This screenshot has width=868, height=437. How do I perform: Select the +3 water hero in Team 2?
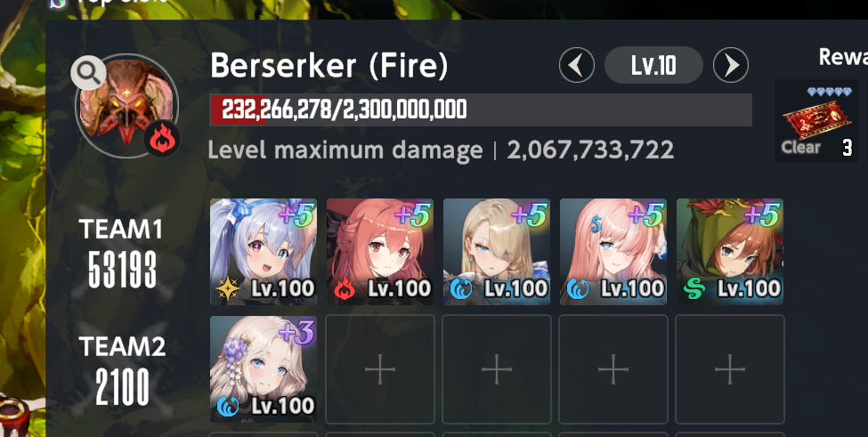click(264, 369)
